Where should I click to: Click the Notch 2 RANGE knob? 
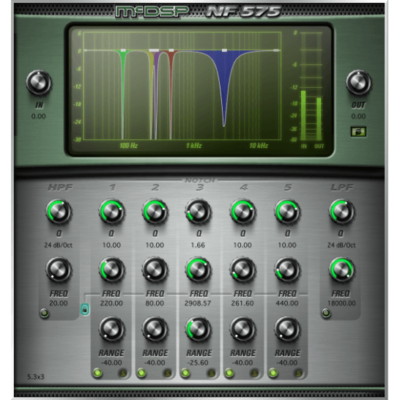(x=155, y=329)
